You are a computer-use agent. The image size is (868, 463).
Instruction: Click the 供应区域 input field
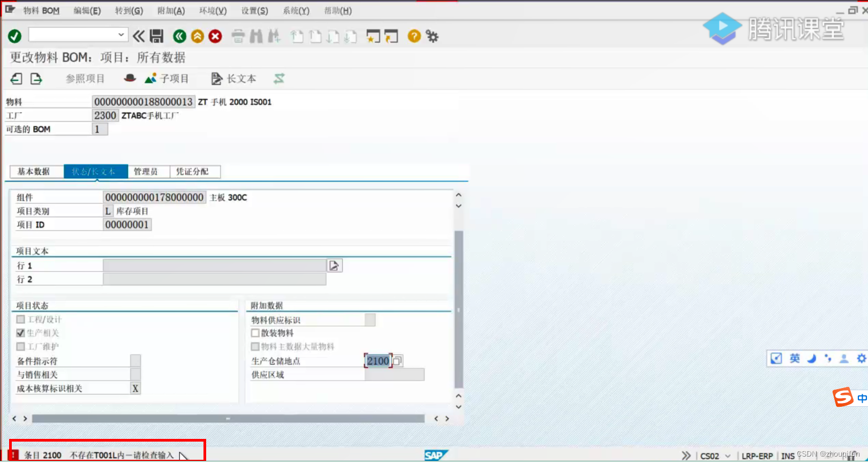[x=394, y=375]
